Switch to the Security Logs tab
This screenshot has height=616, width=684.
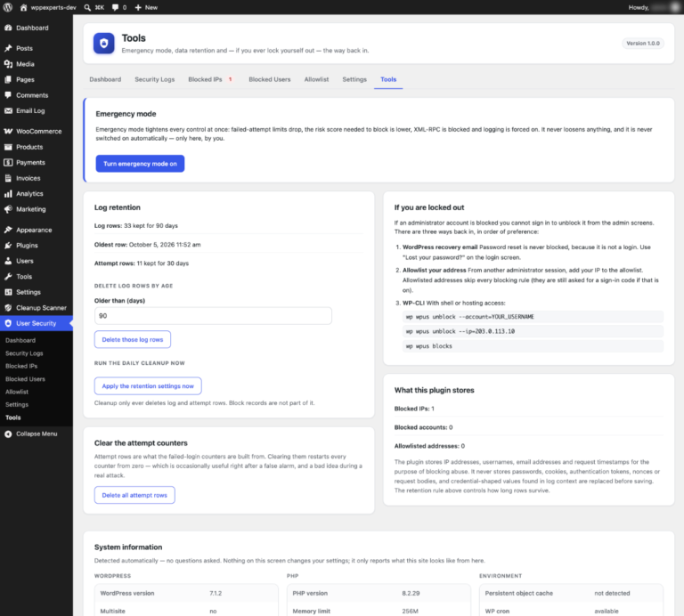154,79
